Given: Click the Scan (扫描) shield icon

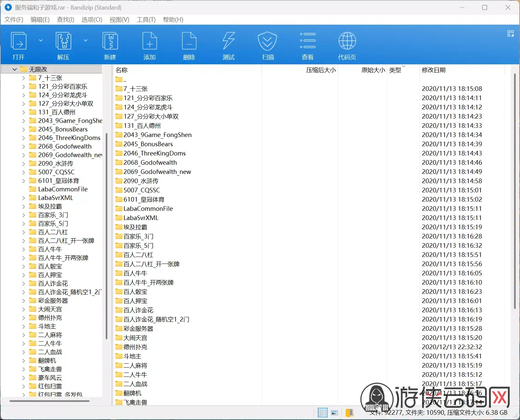Looking at the screenshot, I should click(x=267, y=41).
